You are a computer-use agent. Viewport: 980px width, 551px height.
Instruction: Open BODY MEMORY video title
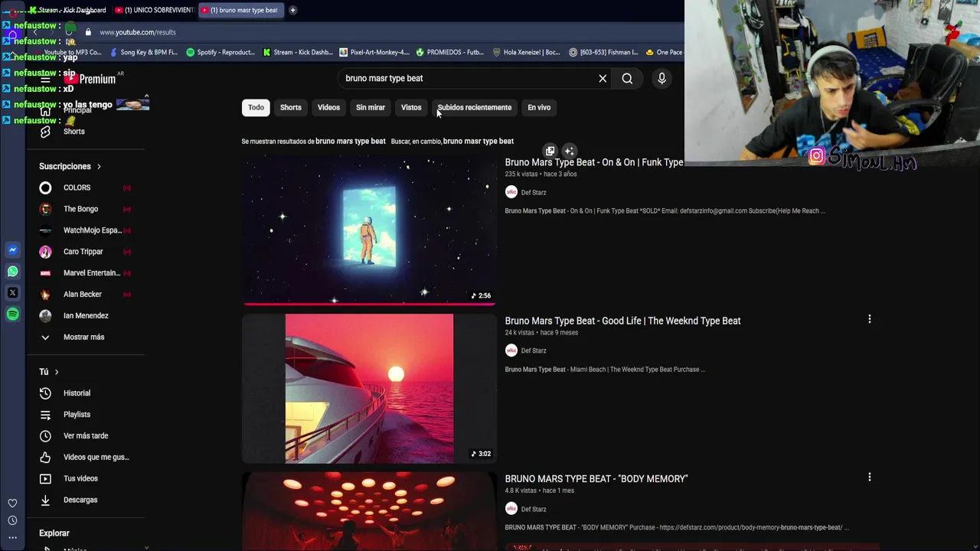tap(596, 479)
